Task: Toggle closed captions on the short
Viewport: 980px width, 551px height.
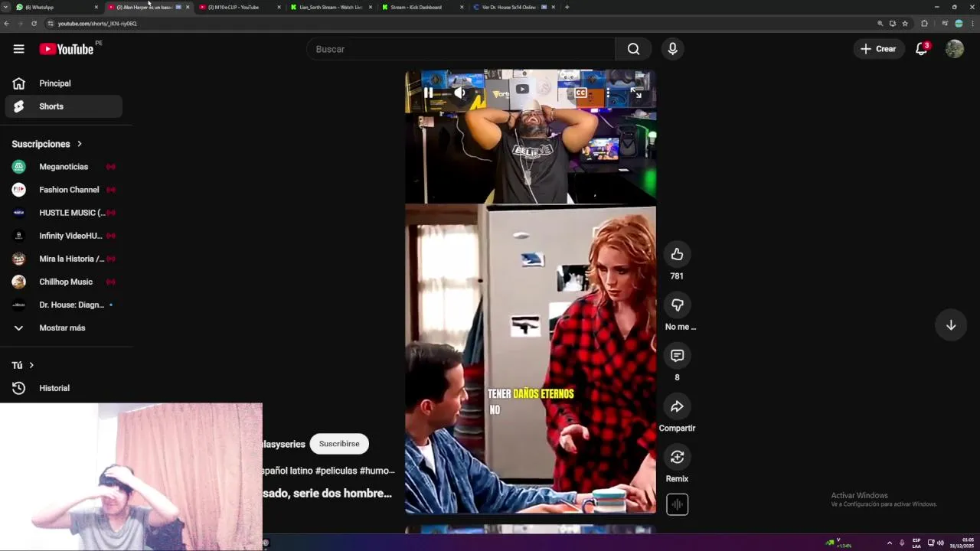Action: (580, 93)
